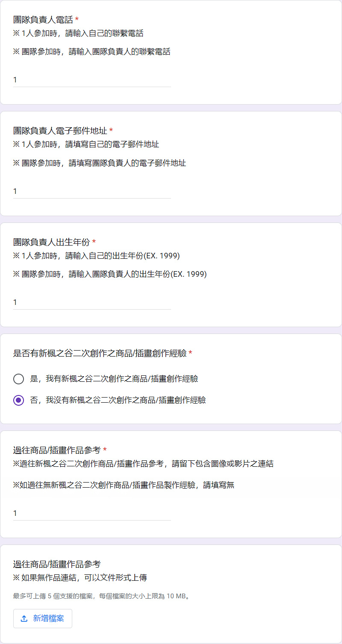Click the note 1人參加時，請輸入自己的聯繫電話
This screenshot has height=644, width=342.
point(78,33)
